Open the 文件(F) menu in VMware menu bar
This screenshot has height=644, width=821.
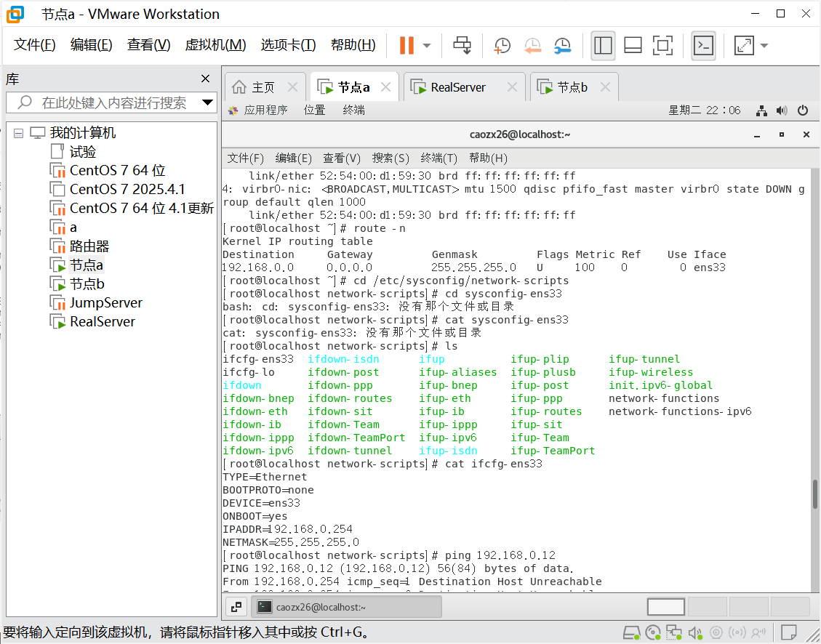(35, 45)
